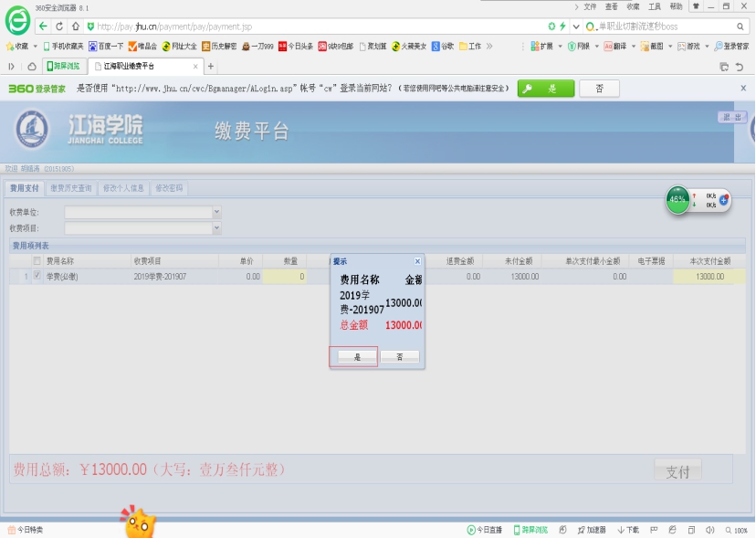Expand the 收费单位 dropdown

tap(216, 212)
